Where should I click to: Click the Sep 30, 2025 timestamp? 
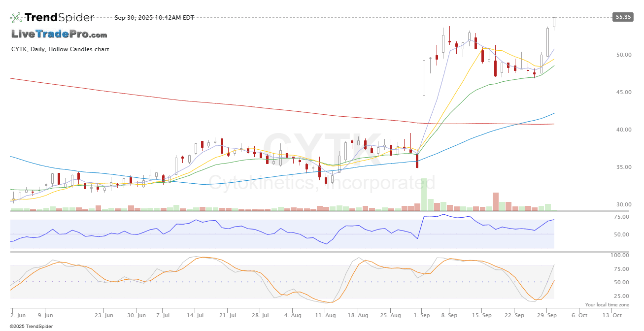point(154,18)
